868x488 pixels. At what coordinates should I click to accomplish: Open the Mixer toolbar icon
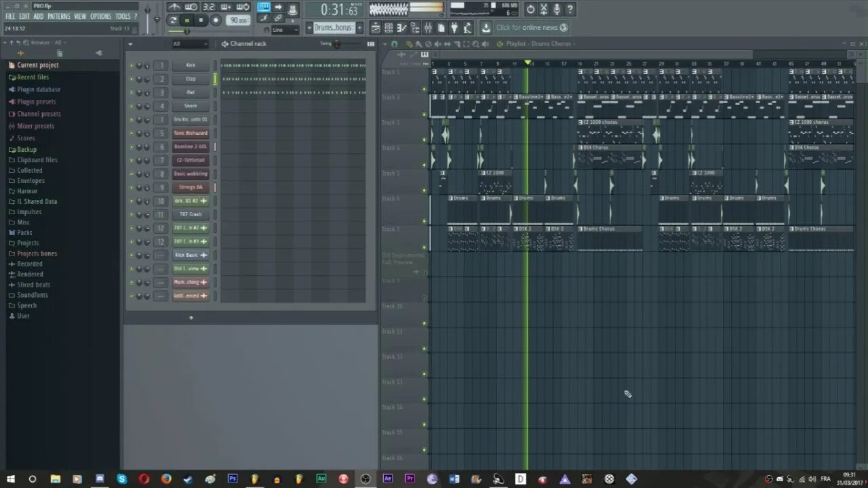point(428,28)
